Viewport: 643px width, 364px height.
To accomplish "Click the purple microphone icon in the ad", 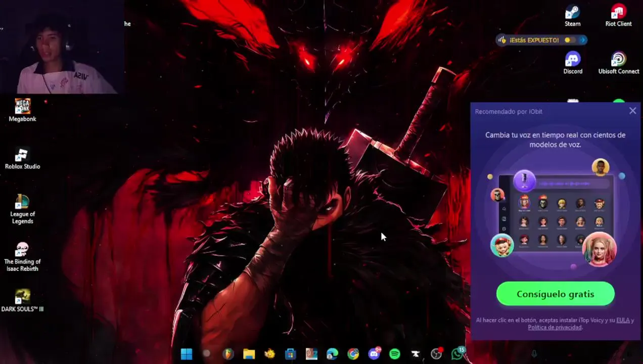I will [x=524, y=180].
